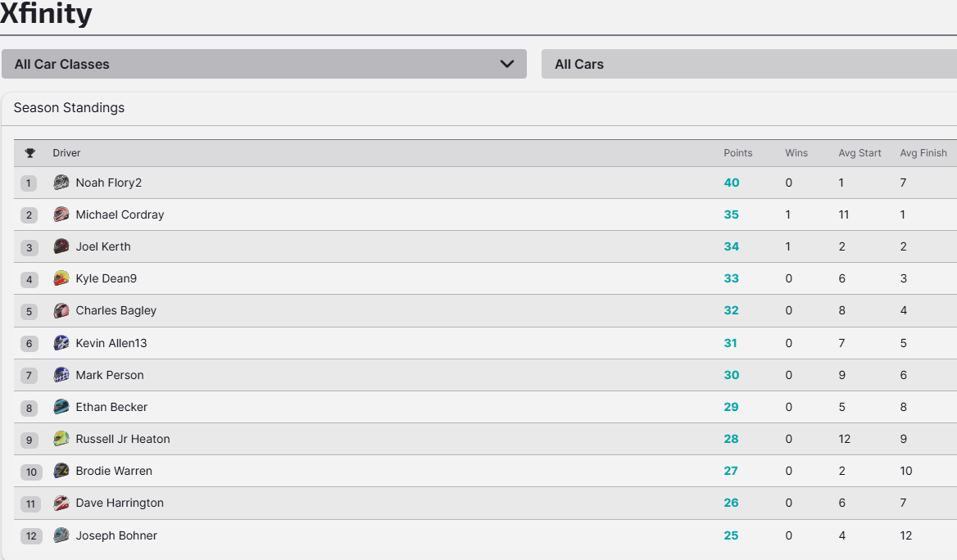Click Kevin Allen13's blue helmet icon
The width and height of the screenshot is (957, 560).
pos(61,343)
